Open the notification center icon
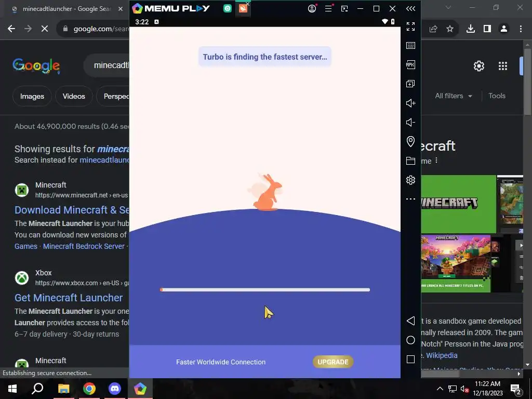Viewport: 532px width, 399px height. pos(516,389)
